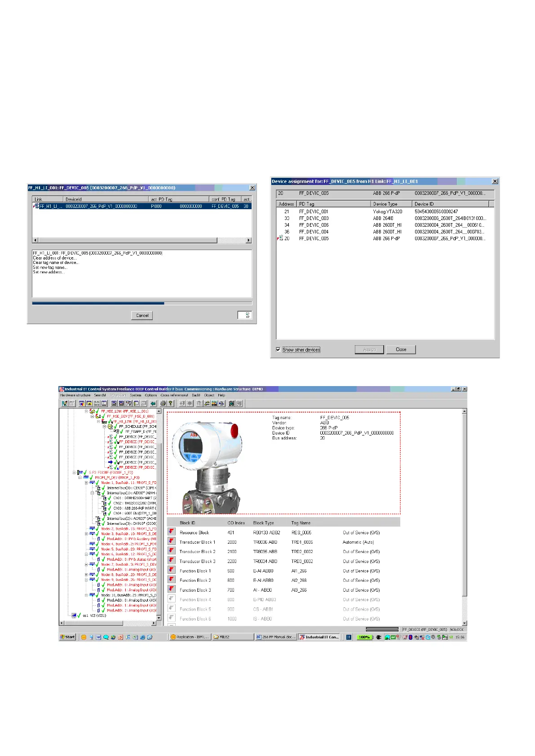This screenshot has width=535, height=756.
Task: Click the green back arrow toolbar icon
Action: pyautogui.click(x=153, y=404)
